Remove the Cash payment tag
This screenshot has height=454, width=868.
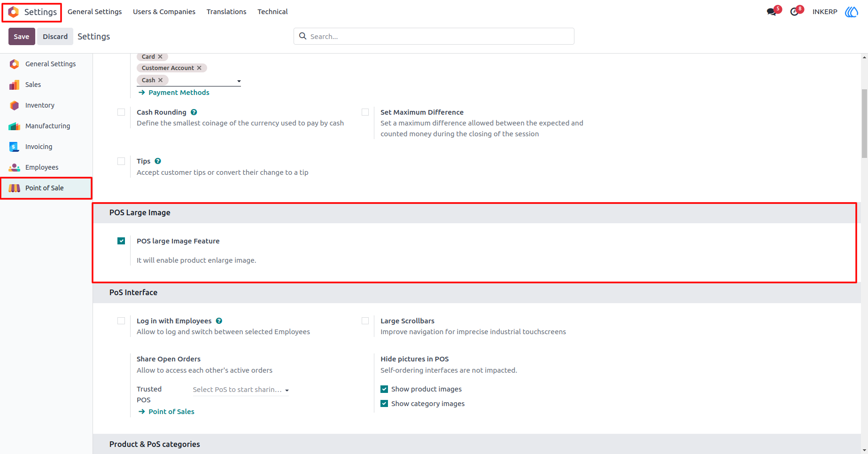pyautogui.click(x=160, y=80)
